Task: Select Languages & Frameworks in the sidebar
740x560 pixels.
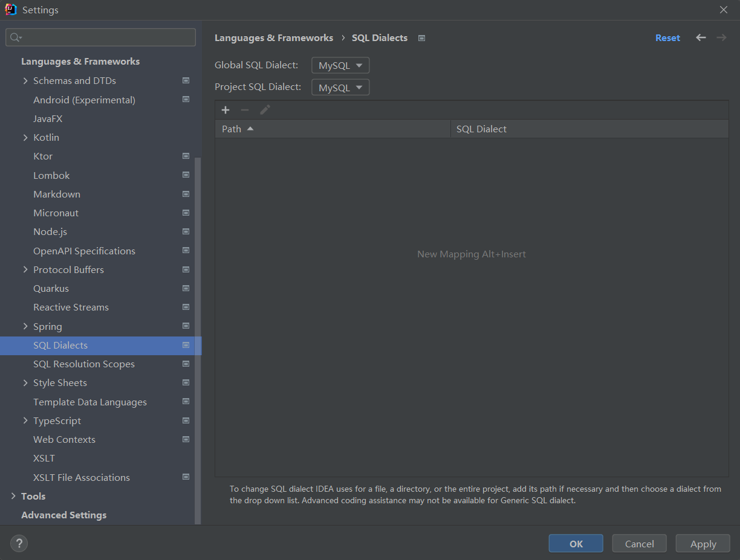Action: click(80, 62)
